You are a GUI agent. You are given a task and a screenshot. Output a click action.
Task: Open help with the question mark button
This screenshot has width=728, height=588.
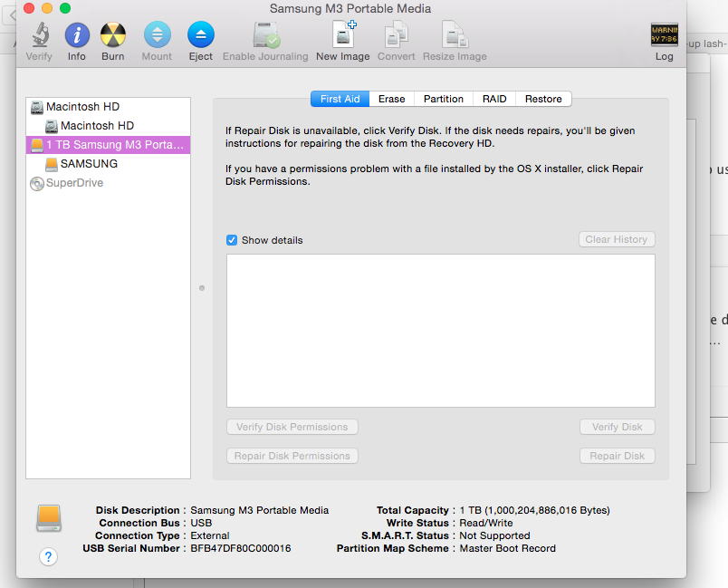point(48,556)
